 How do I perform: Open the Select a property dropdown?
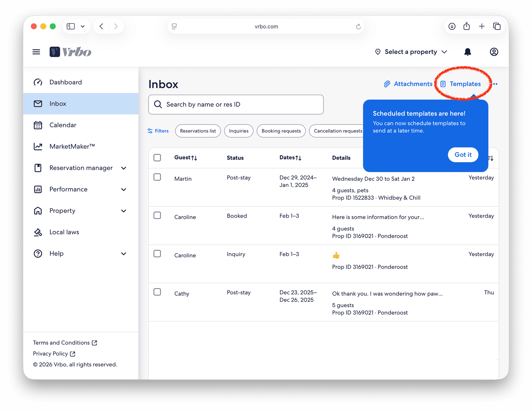point(411,52)
